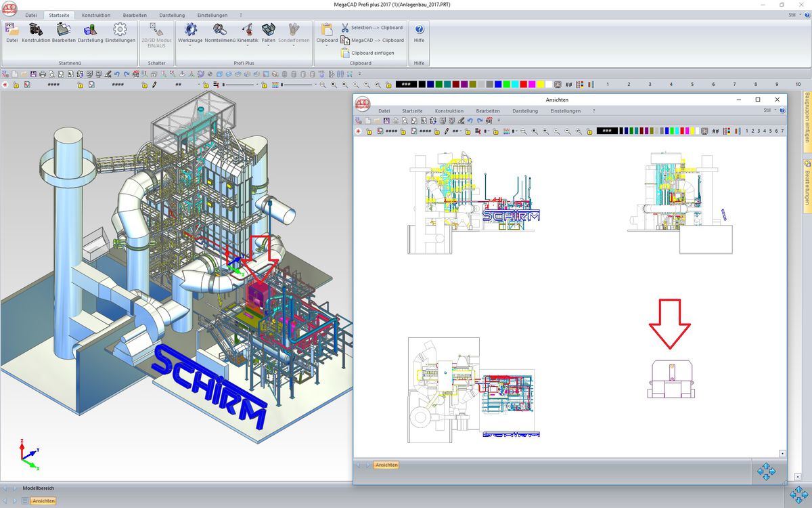The height and width of the screenshot is (508, 812).
Task: Toggle layer 10 in the main layer bar
Action: pyautogui.click(x=798, y=85)
